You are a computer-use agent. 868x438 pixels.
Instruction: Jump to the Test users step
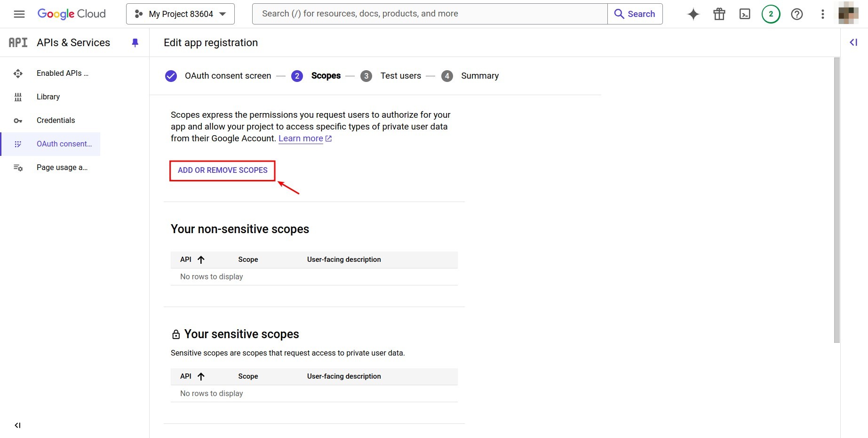point(400,76)
